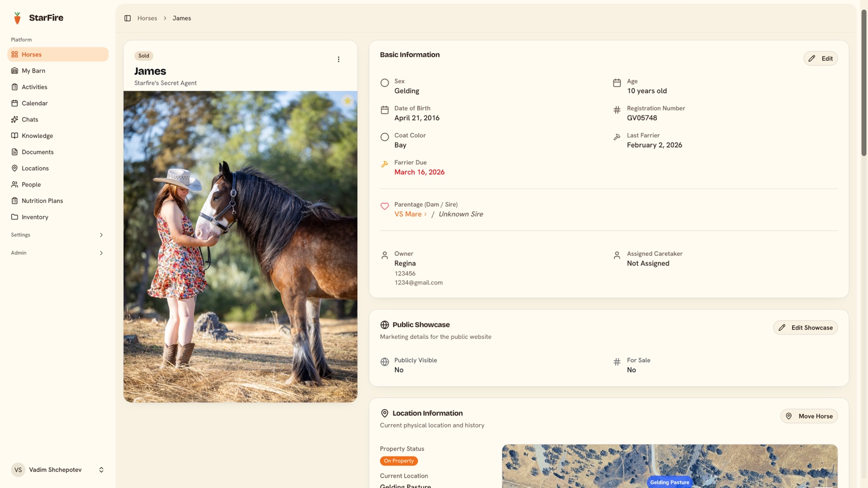
Task: Toggle the favorite star on James's photo
Action: (348, 101)
